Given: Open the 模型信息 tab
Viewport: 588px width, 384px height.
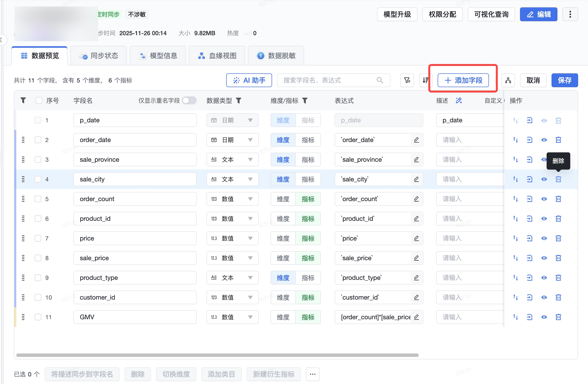Looking at the screenshot, I should pyautogui.click(x=158, y=56).
